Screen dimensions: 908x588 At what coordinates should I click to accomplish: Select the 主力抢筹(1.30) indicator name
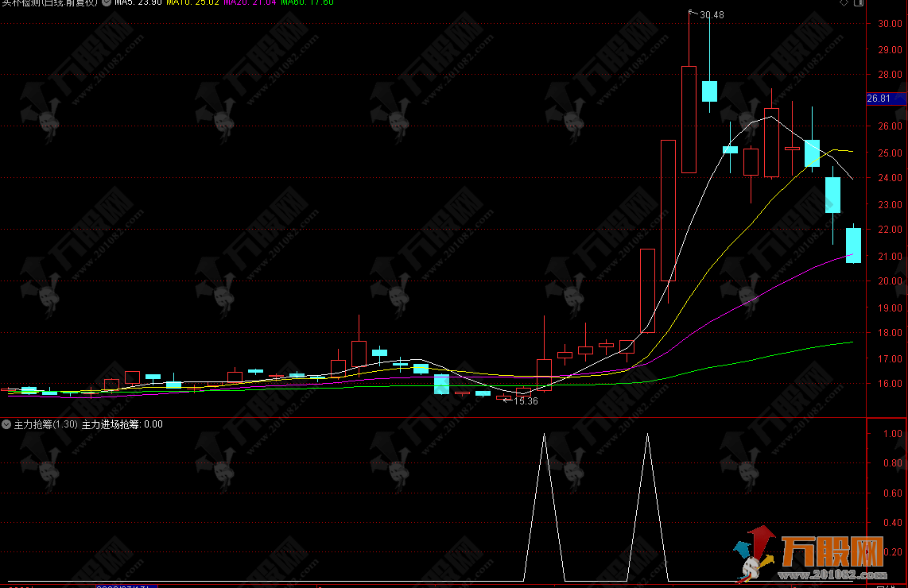pyautogui.click(x=46, y=424)
